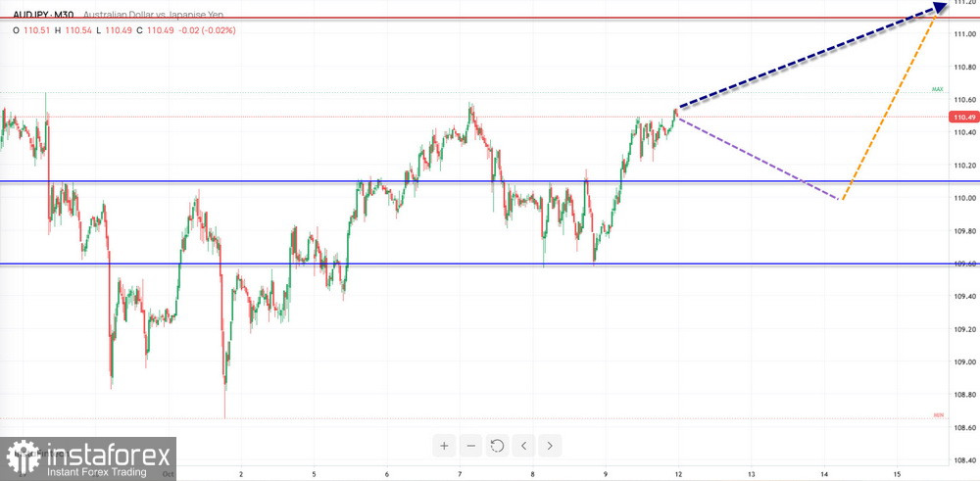Click date label 15 on the time axis
The height and width of the screenshot is (481, 980).
[x=897, y=474]
